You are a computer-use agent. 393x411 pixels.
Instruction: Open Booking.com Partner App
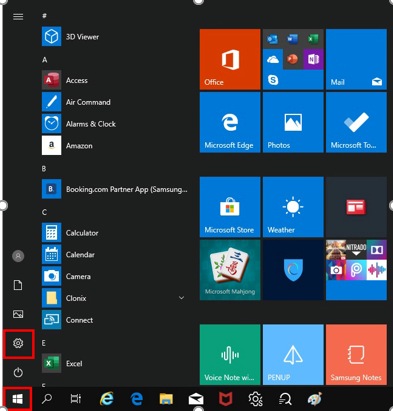pos(115,189)
